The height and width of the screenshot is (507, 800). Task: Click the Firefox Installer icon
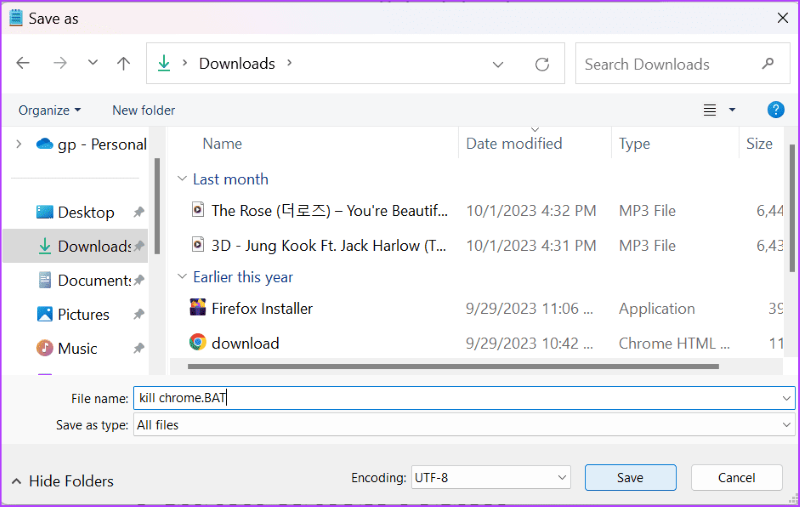197,307
